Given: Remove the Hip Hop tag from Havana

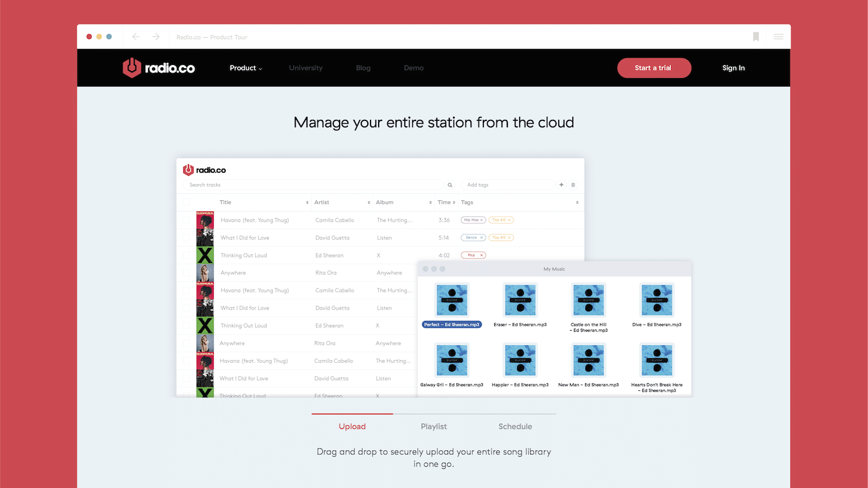Looking at the screenshot, I should tap(481, 220).
